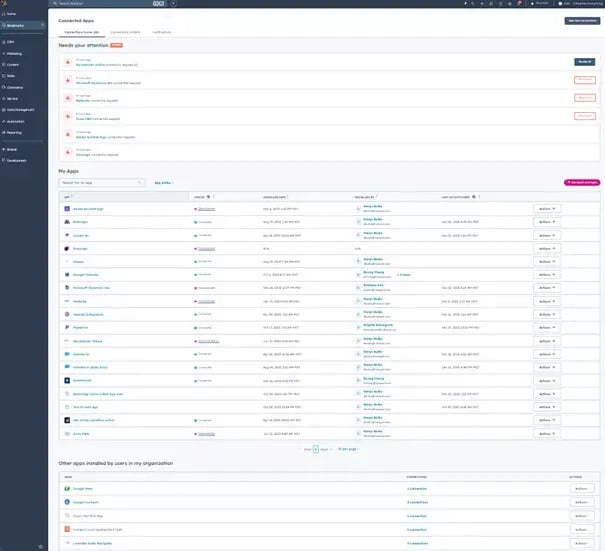Click the dark button at top right of Connected Apps
605x551 pixels.
click(x=582, y=20)
